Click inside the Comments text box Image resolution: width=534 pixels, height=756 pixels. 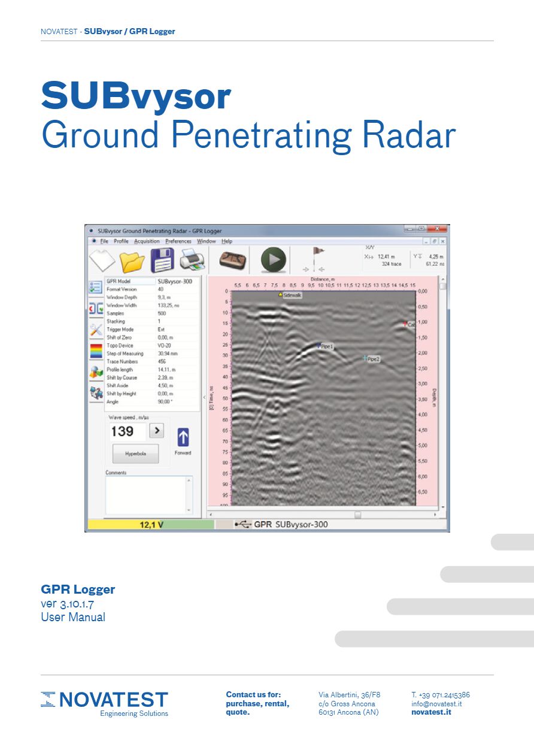click(x=147, y=494)
